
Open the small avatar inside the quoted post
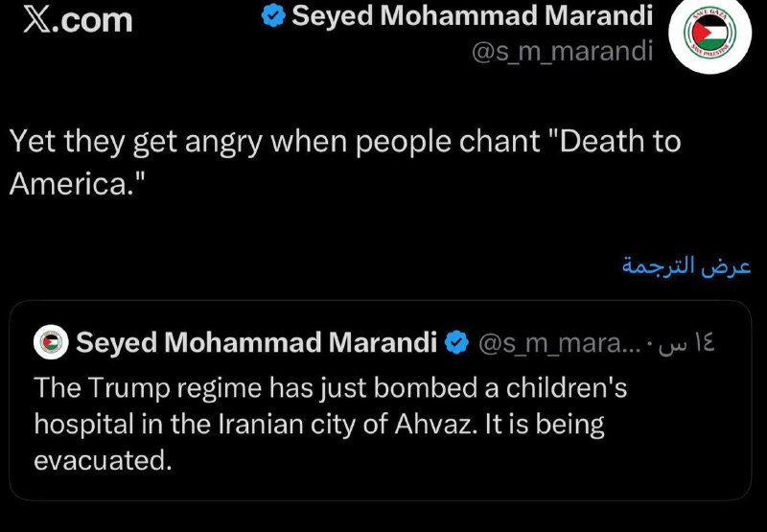pos(51,342)
